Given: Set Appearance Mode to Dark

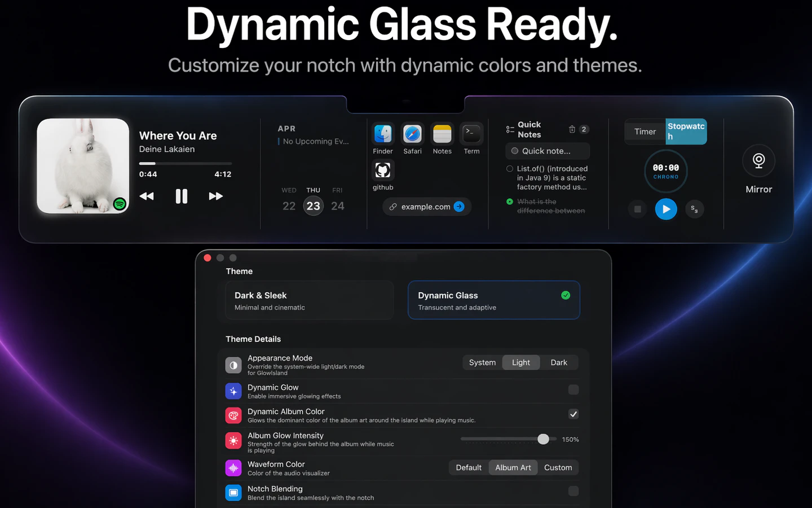Looking at the screenshot, I should [559, 362].
